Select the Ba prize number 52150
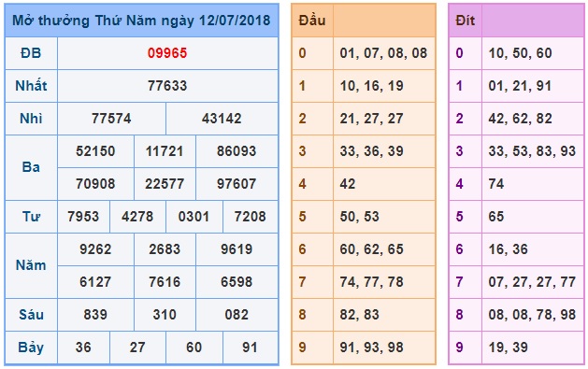The height and width of the screenshot is (369, 588). click(x=95, y=151)
